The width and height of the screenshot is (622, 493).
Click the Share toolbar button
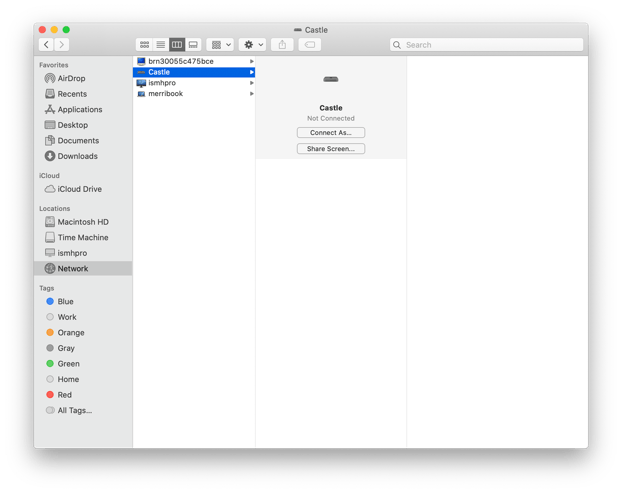(x=282, y=44)
